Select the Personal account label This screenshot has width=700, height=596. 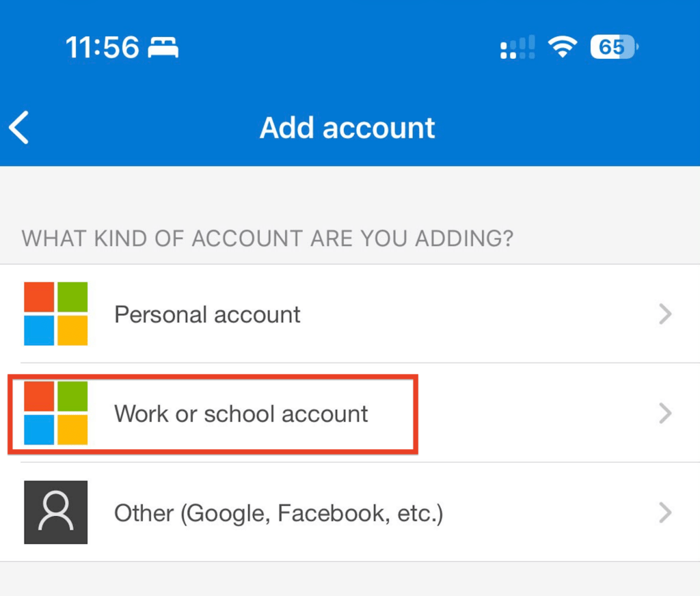tap(207, 314)
